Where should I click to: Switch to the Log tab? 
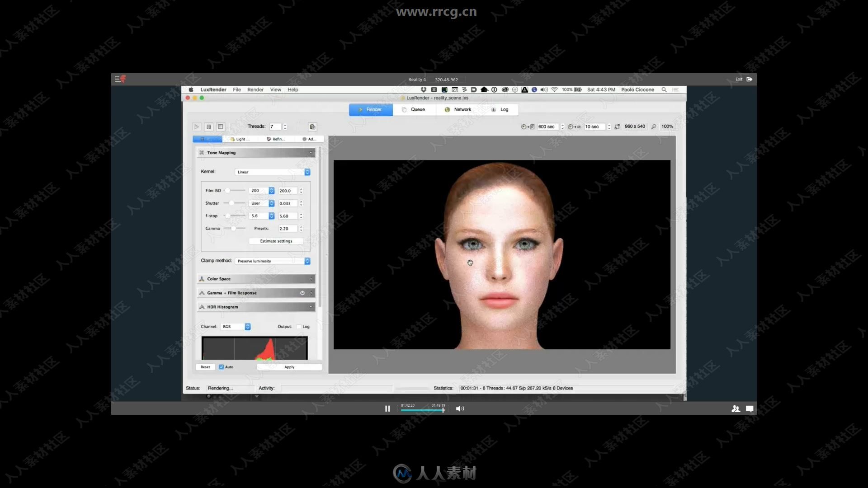pyautogui.click(x=500, y=109)
